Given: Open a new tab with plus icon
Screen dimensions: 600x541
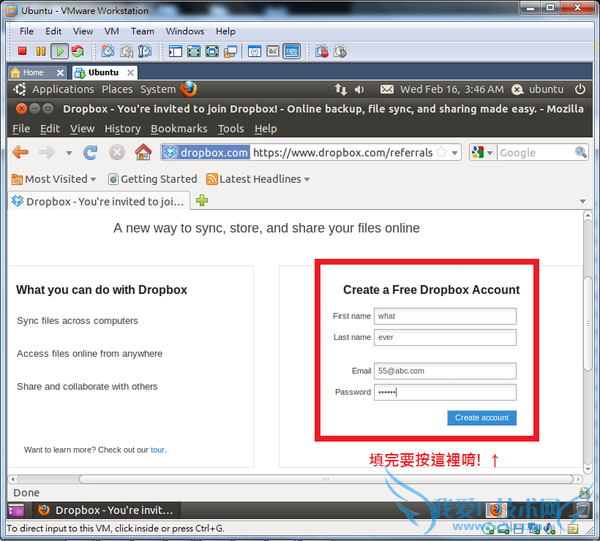Looking at the screenshot, I should 202,200.
